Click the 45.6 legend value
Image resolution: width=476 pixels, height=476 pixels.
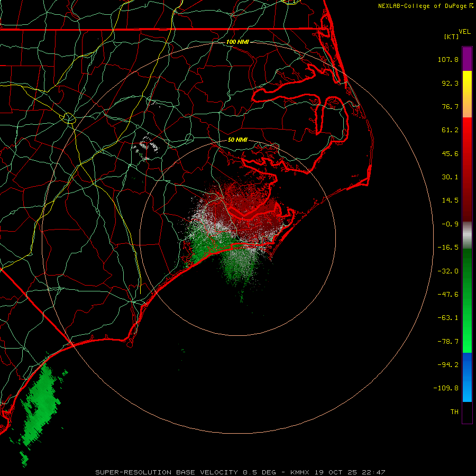pyautogui.click(x=450, y=153)
